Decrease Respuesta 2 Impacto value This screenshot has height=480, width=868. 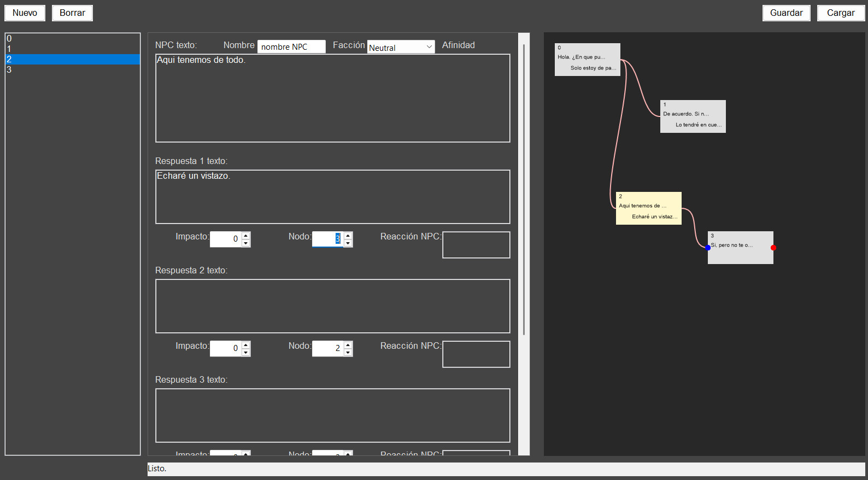tap(246, 353)
